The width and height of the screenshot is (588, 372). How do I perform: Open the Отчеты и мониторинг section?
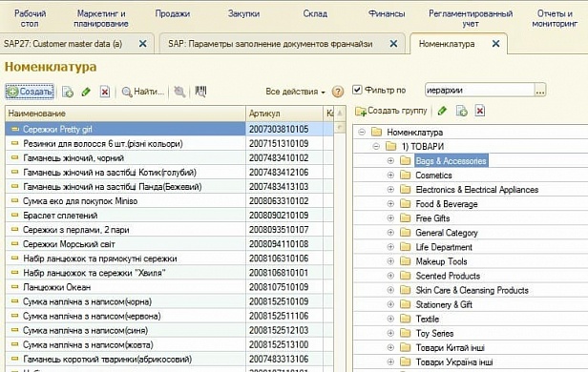[555, 19]
